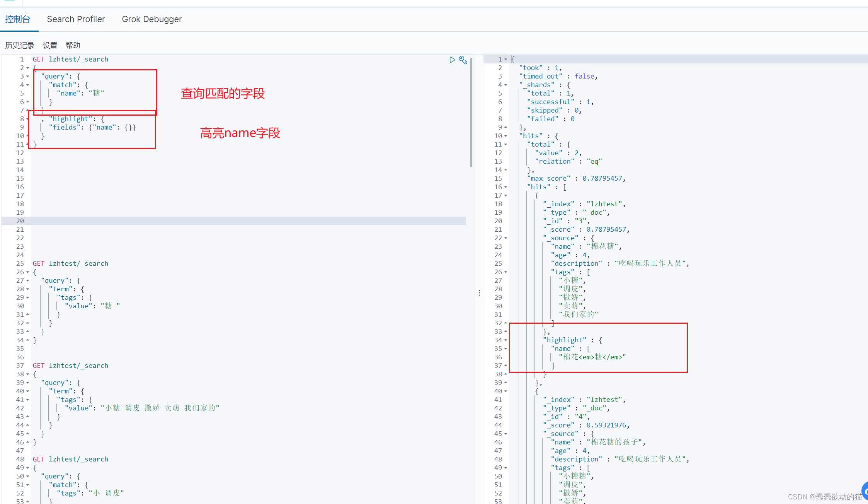Collapse _source block on response line 45
The width and height of the screenshot is (868, 504).
point(505,434)
